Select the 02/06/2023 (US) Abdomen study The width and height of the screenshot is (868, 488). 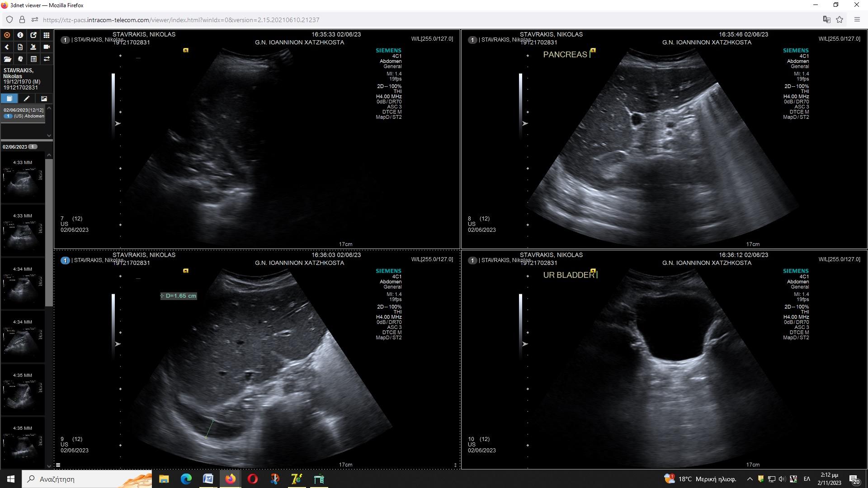(24, 113)
